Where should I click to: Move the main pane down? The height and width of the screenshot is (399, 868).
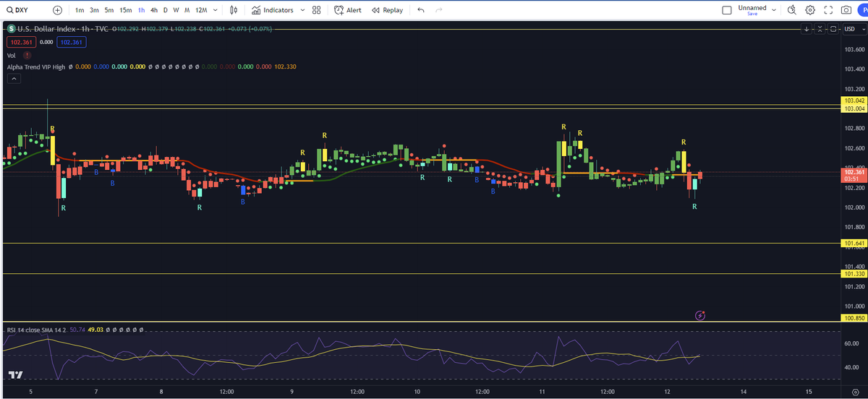(807, 29)
